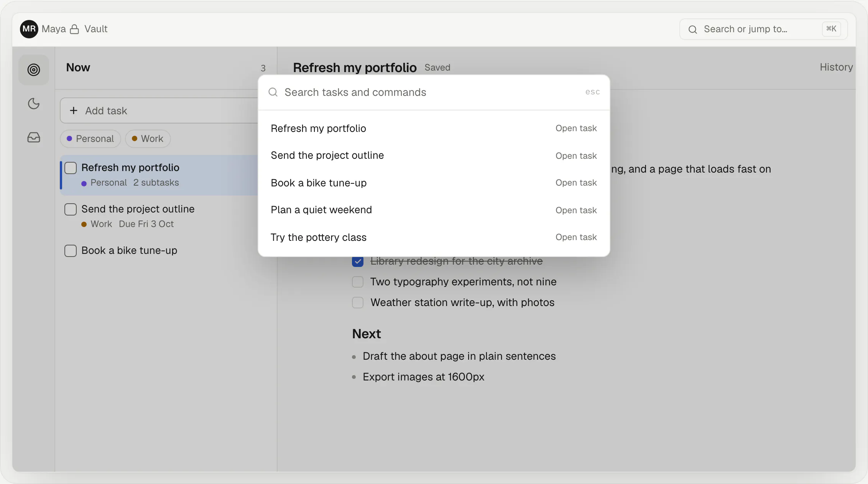Click Draft the about page in plain sentences
868x484 pixels.
click(x=459, y=356)
